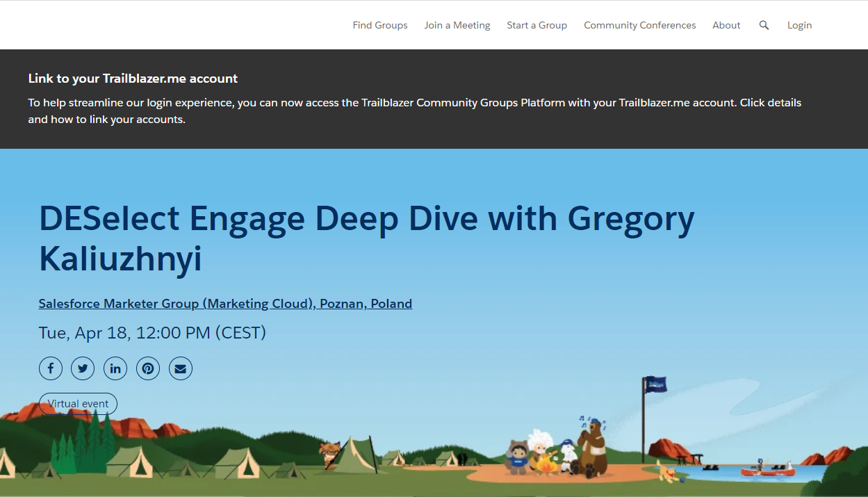Viewport: 868px width, 497px height.
Task: Share event on Twitter
Action: (x=83, y=368)
